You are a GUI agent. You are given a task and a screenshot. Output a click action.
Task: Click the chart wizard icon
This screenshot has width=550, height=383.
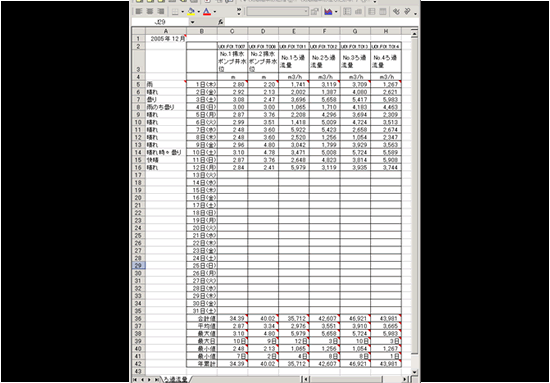click(328, 12)
